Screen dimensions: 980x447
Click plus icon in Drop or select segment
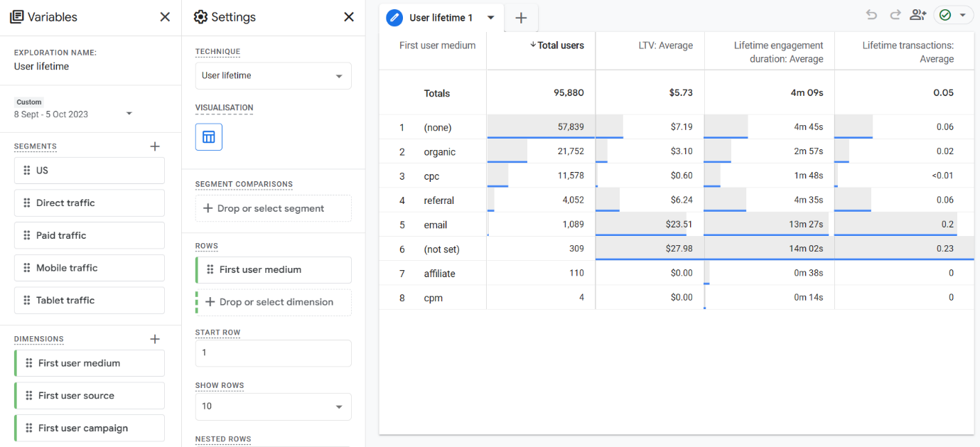click(x=208, y=208)
